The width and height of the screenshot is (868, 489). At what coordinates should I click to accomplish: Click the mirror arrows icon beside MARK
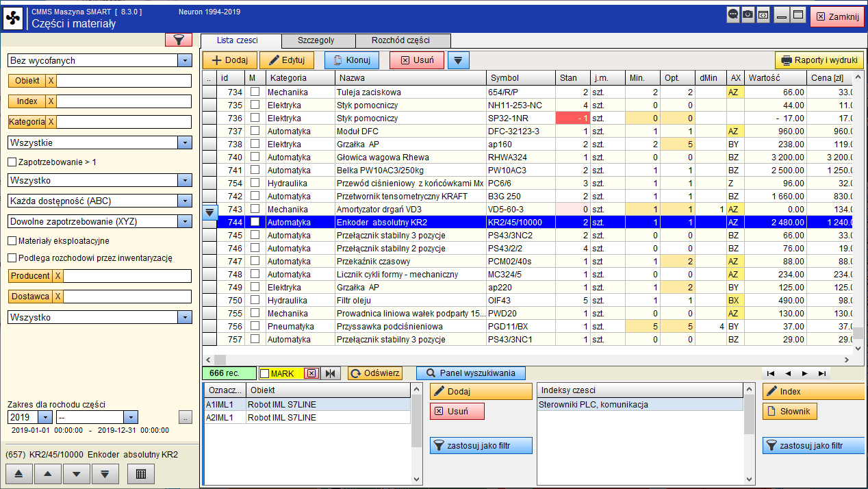[x=331, y=373]
